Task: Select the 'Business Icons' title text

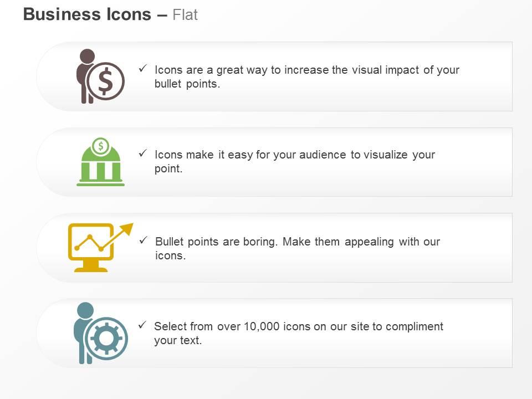Action: (x=87, y=14)
